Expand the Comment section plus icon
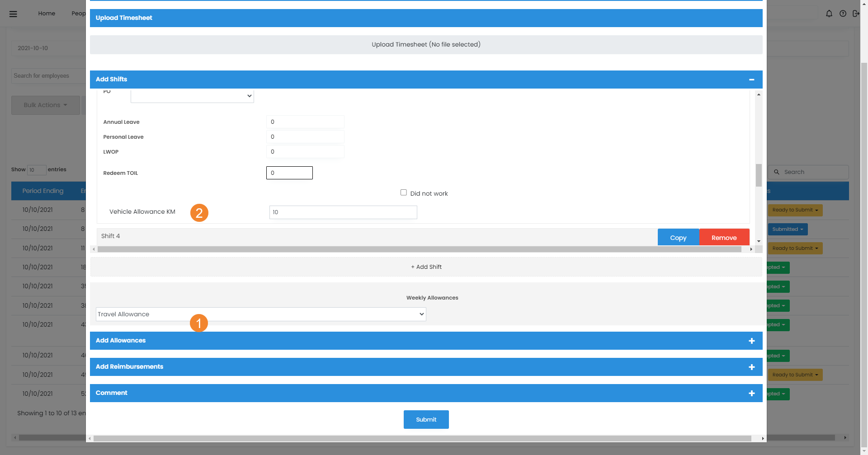The image size is (868, 455). coord(751,393)
